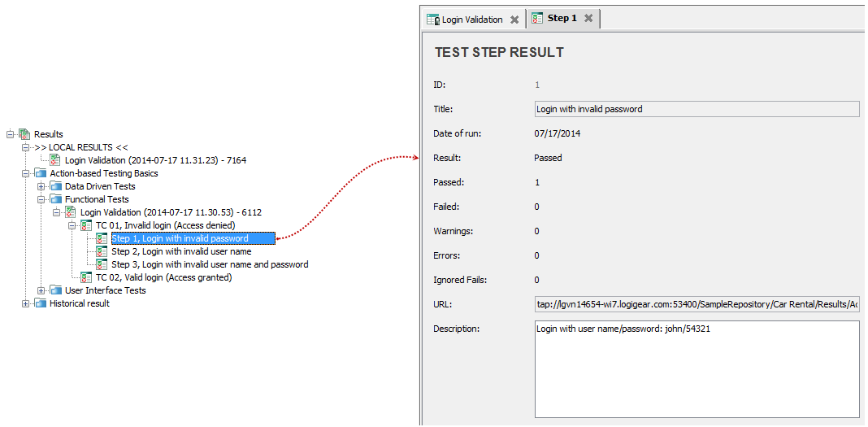Select Step 1, Login with invalid password
This screenshot has width=868, height=427.
pyautogui.click(x=180, y=238)
